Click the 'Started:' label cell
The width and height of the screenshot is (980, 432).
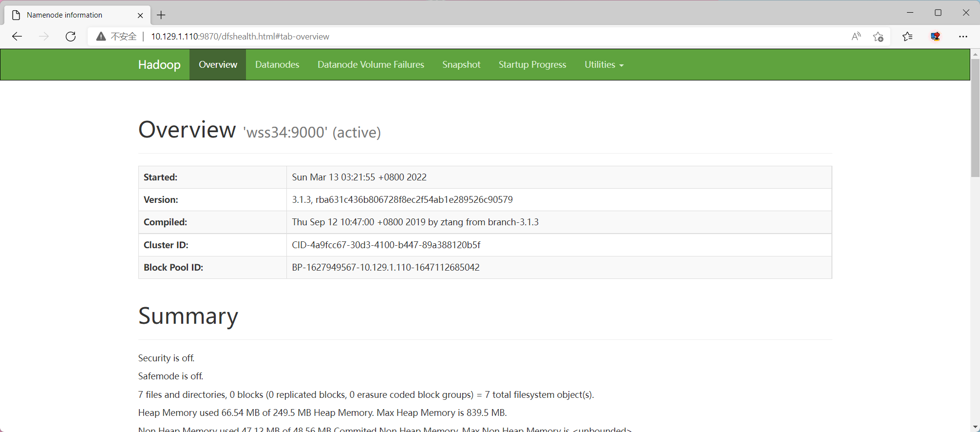coord(212,177)
